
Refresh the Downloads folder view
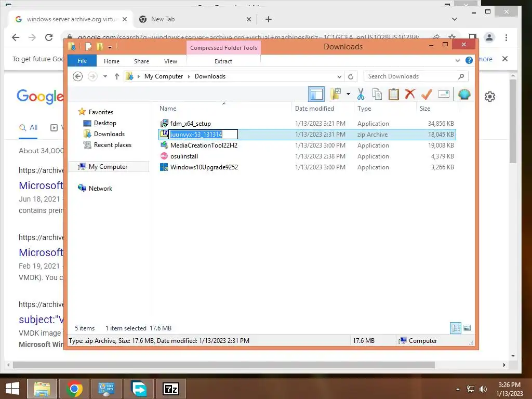pos(351,76)
